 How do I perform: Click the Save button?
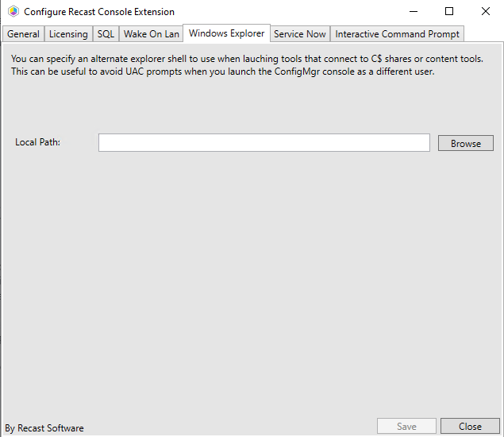[406, 427]
